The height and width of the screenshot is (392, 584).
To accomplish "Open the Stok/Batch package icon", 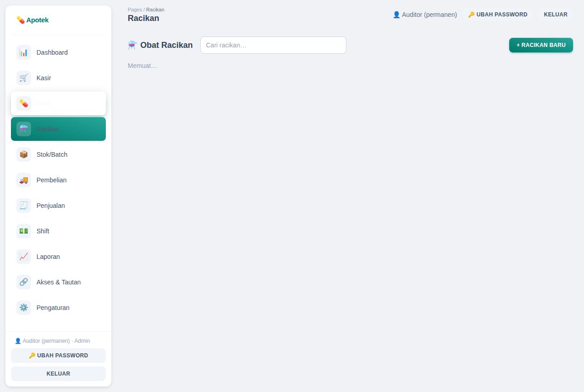I will [x=24, y=155].
